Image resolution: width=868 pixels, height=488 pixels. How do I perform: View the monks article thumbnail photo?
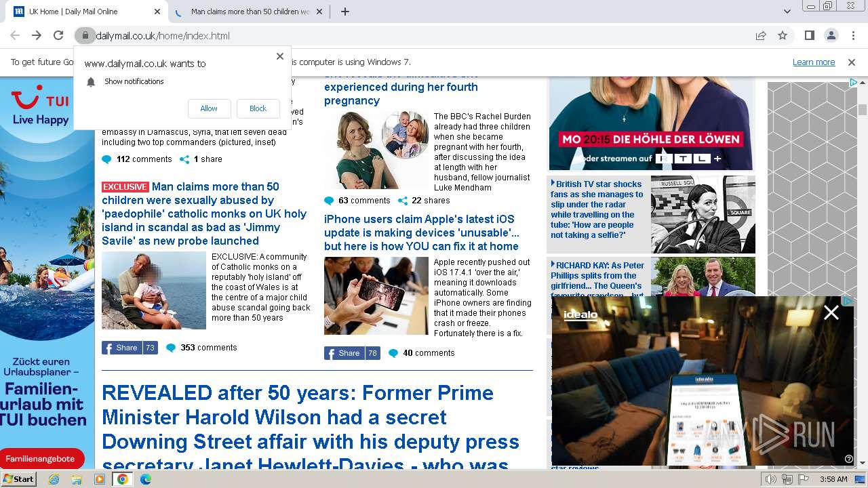pyautogui.click(x=154, y=291)
